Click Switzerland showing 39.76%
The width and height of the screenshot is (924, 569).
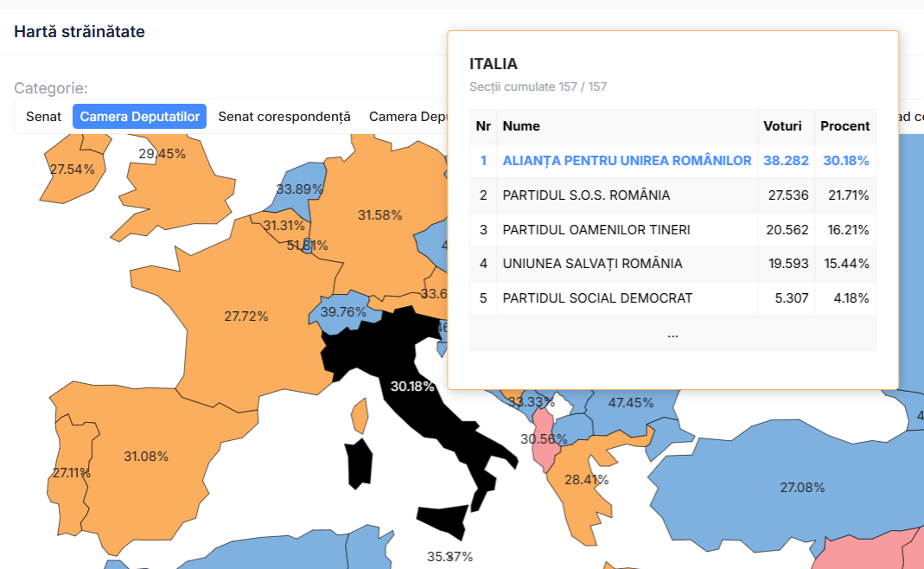(343, 311)
